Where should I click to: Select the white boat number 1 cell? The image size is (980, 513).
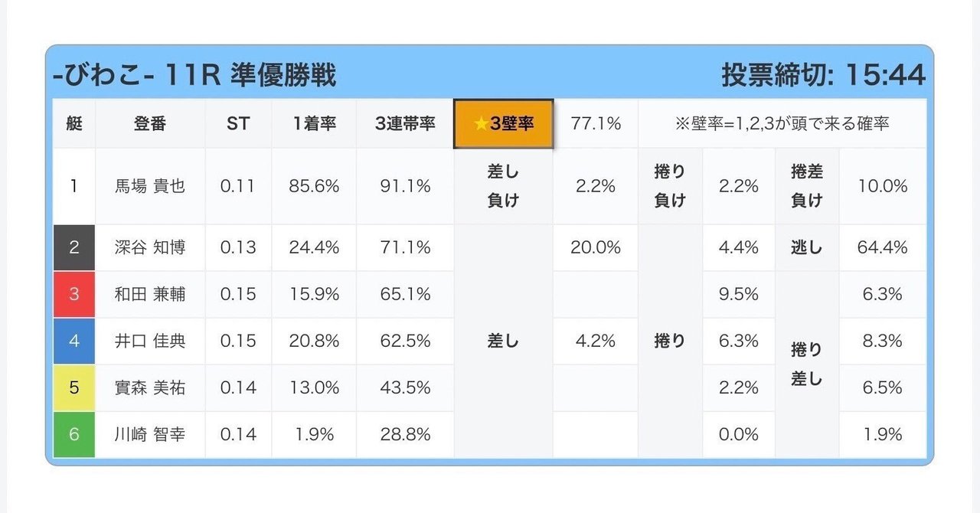click(74, 186)
